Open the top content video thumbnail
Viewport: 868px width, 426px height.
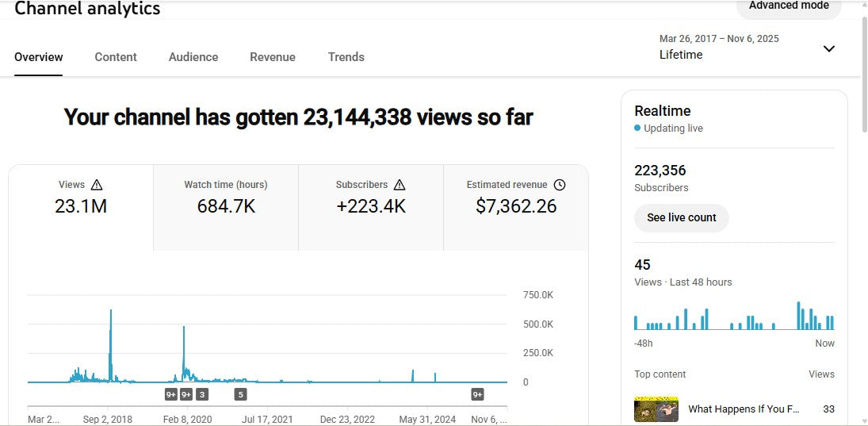[656, 409]
